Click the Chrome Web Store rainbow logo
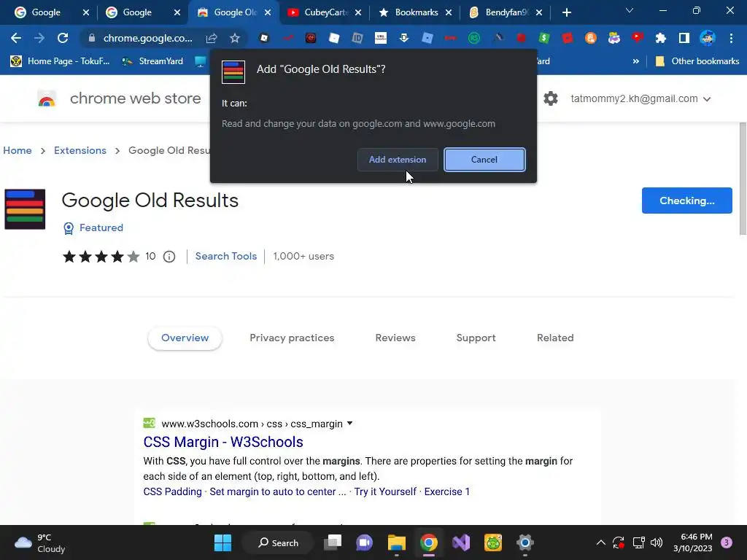 tap(47, 99)
